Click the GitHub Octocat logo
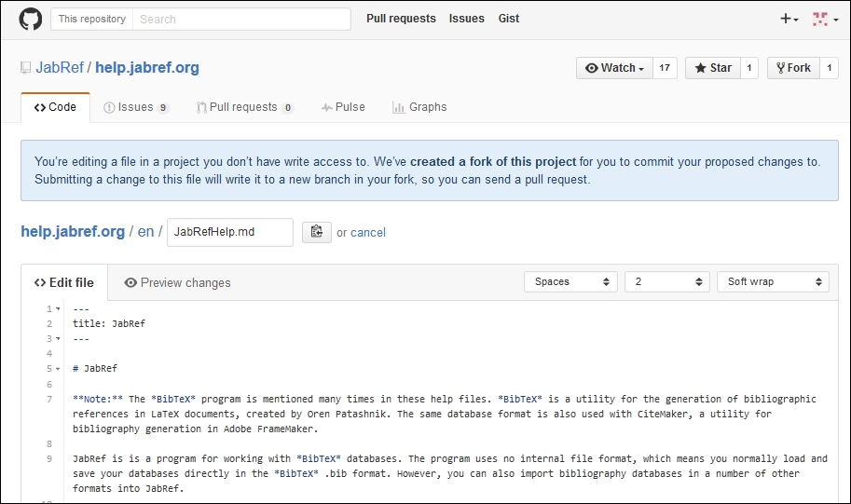The width and height of the screenshot is (851, 504). pyautogui.click(x=31, y=19)
